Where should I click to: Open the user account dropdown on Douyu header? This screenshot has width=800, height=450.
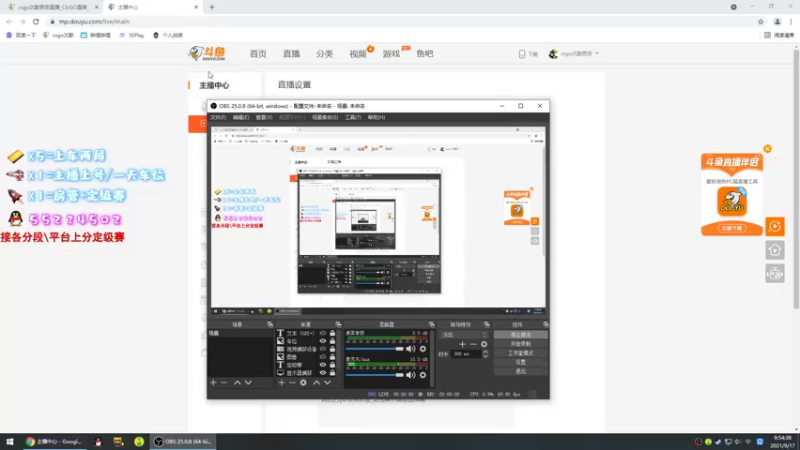pos(574,54)
